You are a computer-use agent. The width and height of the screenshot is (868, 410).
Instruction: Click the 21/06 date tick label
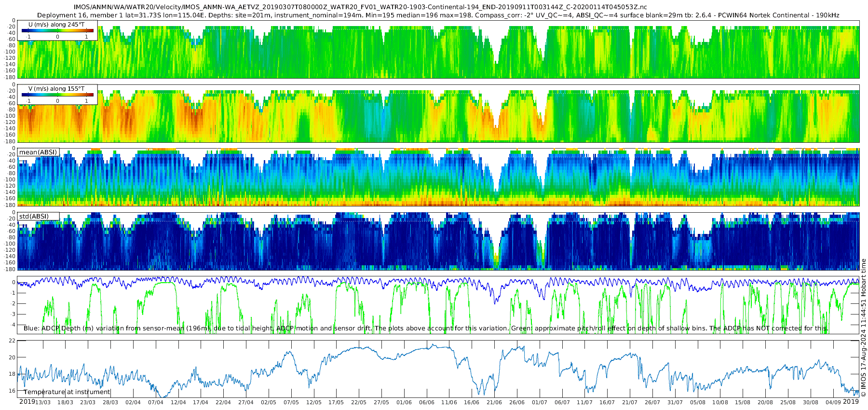(x=494, y=402)
